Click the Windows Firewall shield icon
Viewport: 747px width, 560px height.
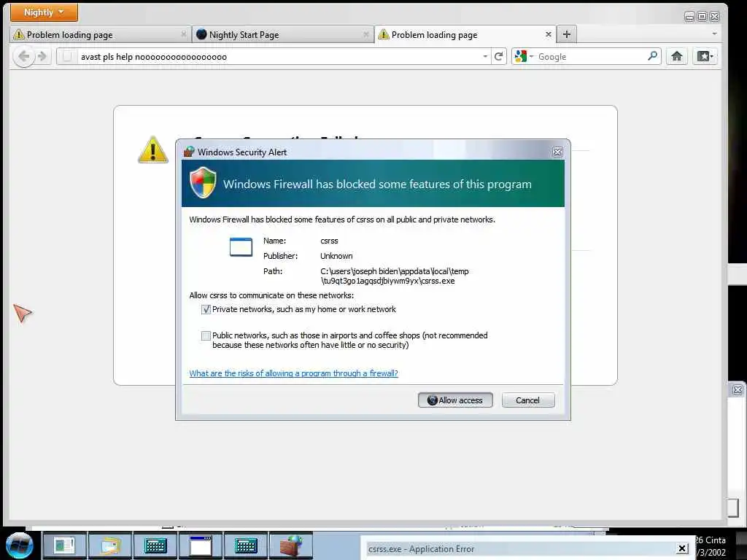click(x=203, y=182)
